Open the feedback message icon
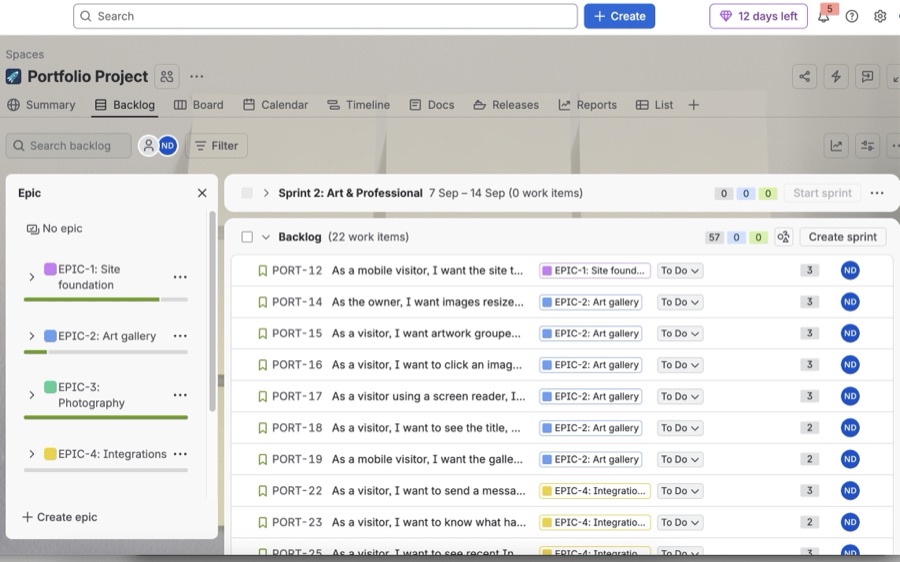 pos(867,76)
